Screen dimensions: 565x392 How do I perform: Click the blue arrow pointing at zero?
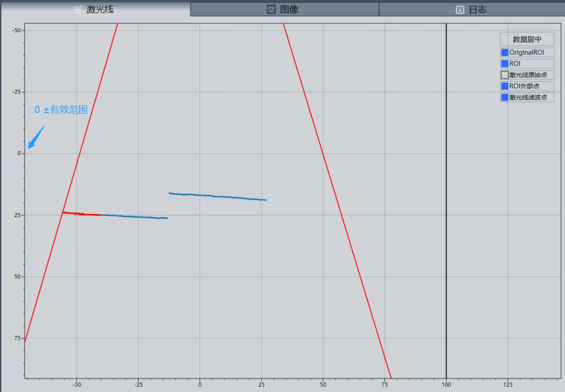[x=36, y=138]
